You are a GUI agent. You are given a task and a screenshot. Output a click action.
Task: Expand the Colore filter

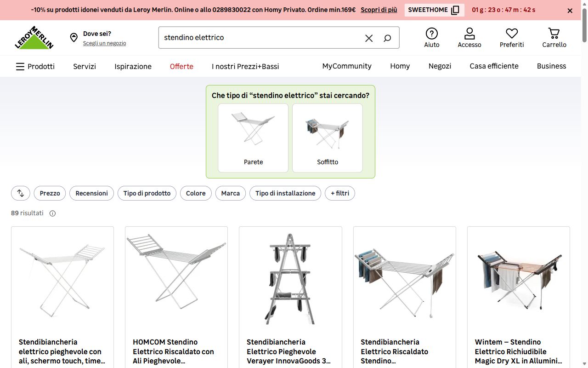[x=196, y=193]
